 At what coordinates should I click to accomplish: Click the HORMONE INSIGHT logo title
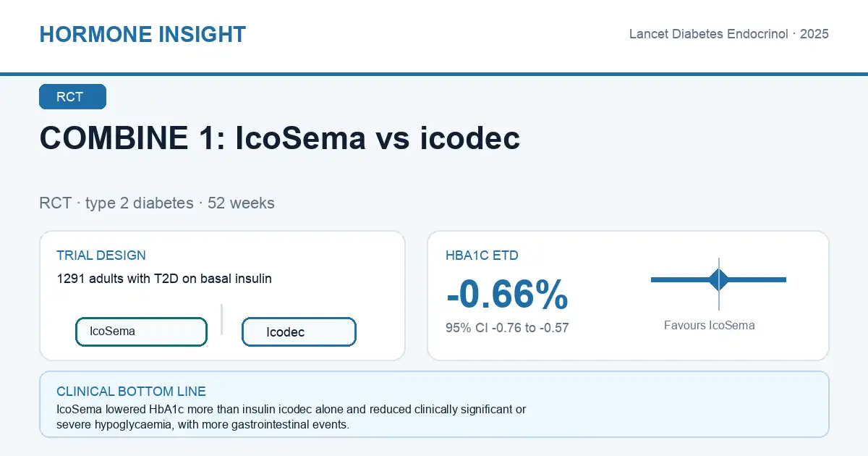point(142,35)
